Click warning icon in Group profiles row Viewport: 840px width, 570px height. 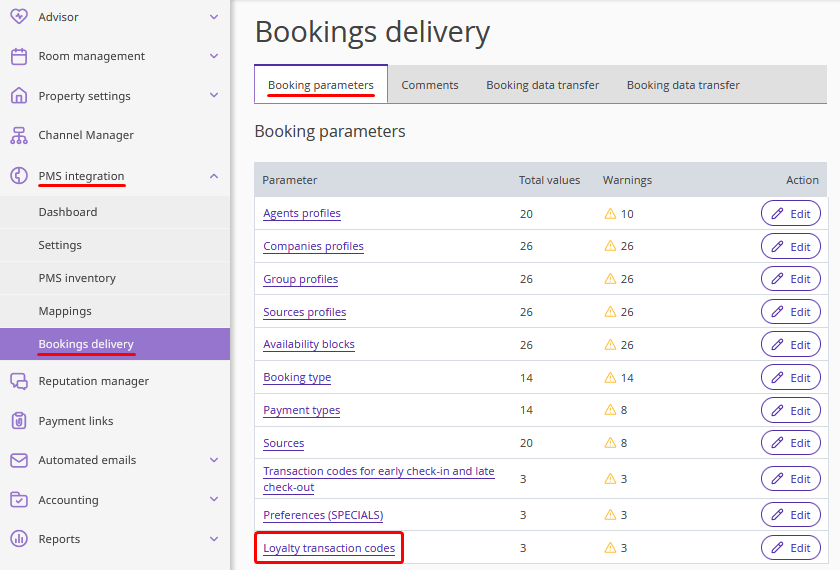tap(610, 279)
